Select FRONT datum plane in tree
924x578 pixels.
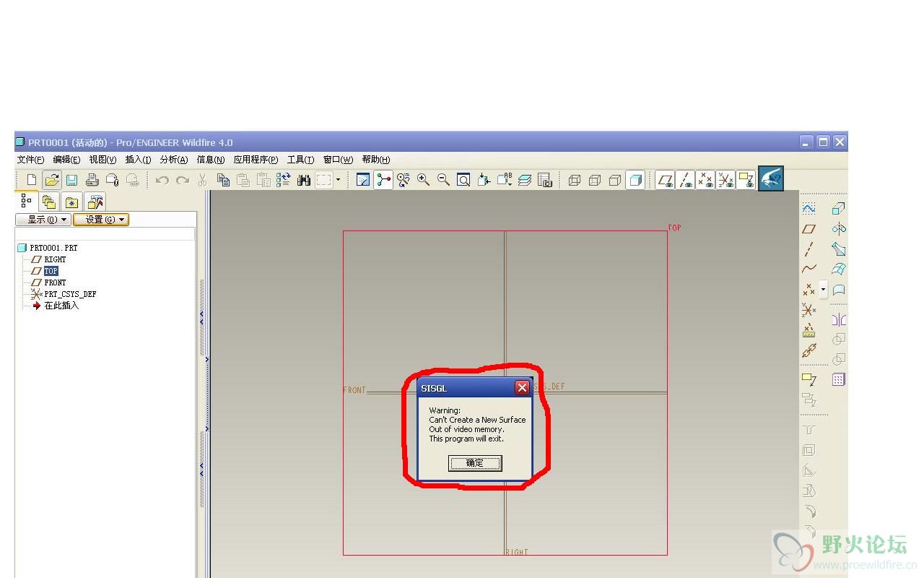48,282
